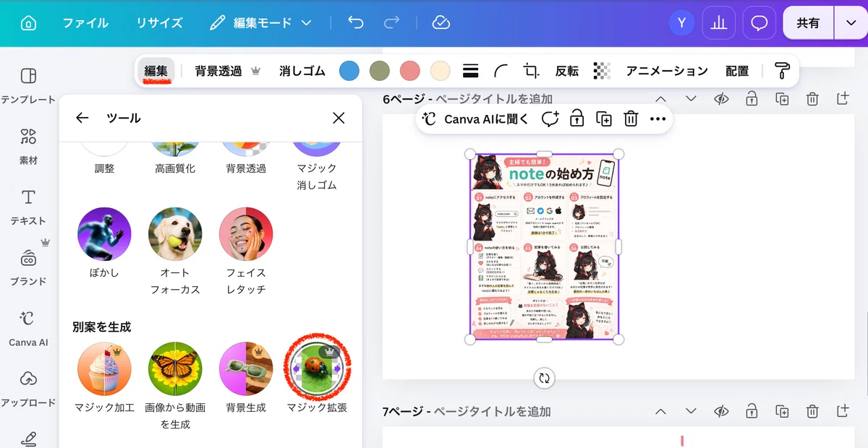The image size is (868, 448).
Task: Go back with ツール panel arrow
Action: tap(82, 118)
